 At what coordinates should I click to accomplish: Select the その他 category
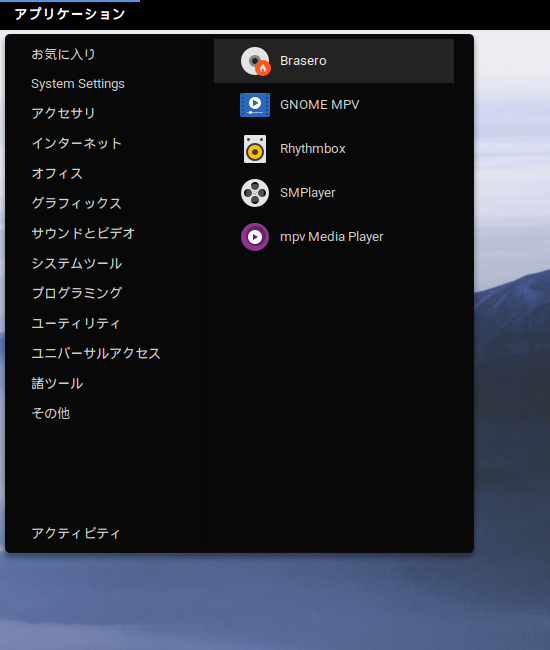51,413
